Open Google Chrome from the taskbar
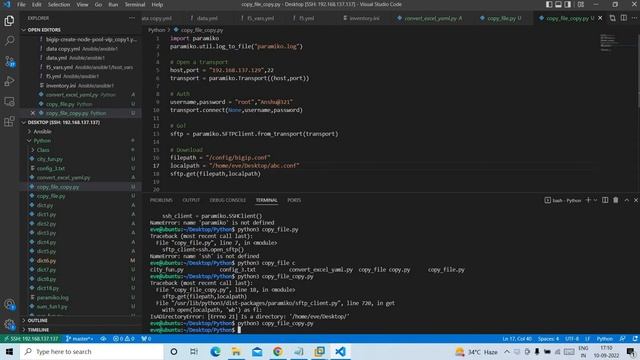This screenshot has height=360, width=640. tap(278, 351)
